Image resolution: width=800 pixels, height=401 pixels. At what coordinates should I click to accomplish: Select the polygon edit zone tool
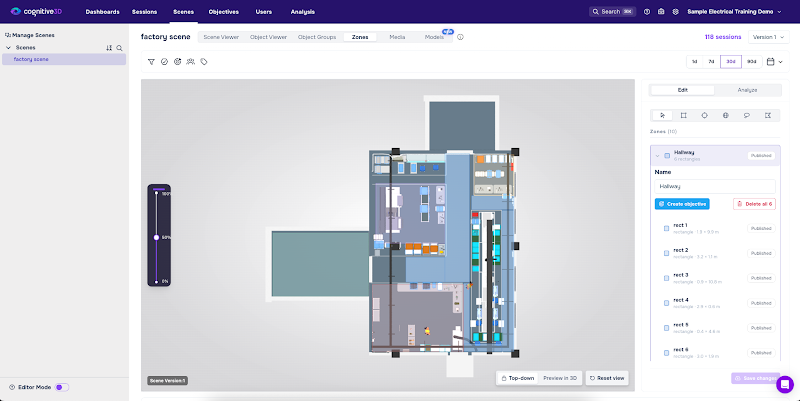tap(768, 115)
